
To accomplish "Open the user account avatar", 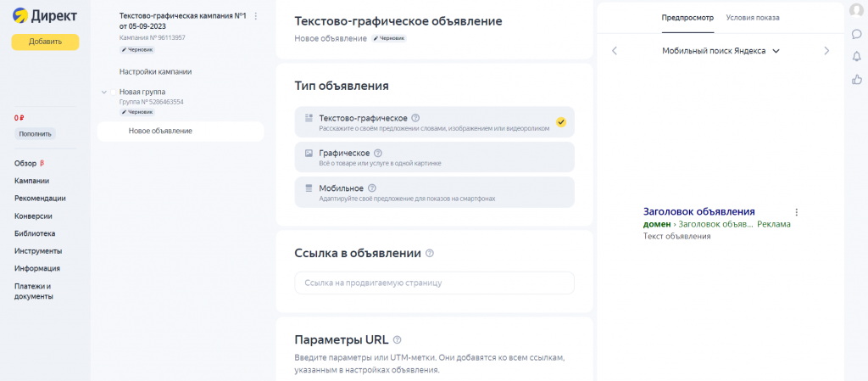I will coord(856,10).
